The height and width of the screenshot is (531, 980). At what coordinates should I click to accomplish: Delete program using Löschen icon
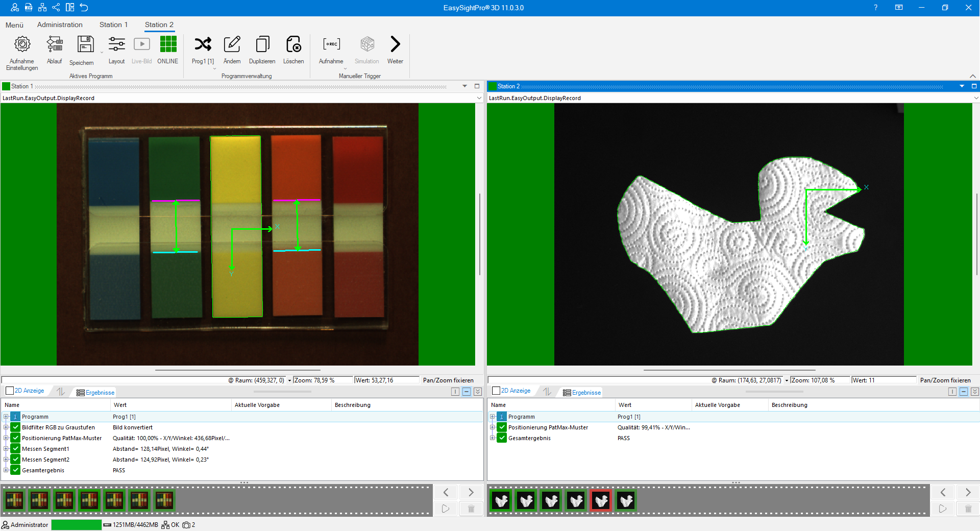coord(293,45)
